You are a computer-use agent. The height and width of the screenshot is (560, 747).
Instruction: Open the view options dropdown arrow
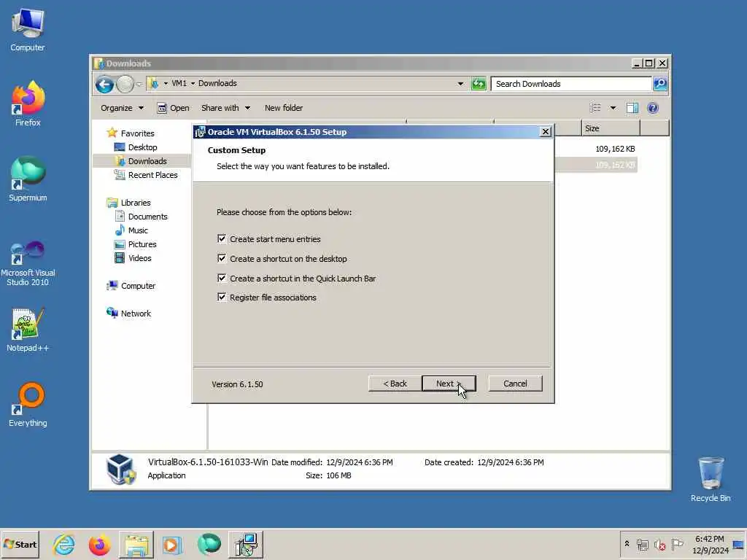(x=613, y=108)
